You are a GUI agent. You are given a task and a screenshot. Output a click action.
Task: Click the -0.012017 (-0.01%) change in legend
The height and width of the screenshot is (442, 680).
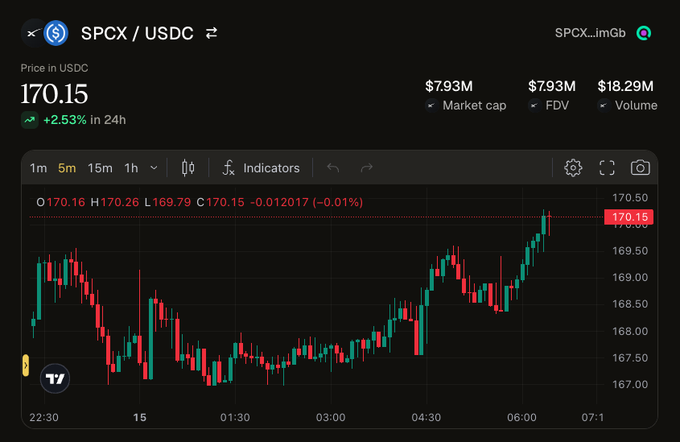click(307, 202)
